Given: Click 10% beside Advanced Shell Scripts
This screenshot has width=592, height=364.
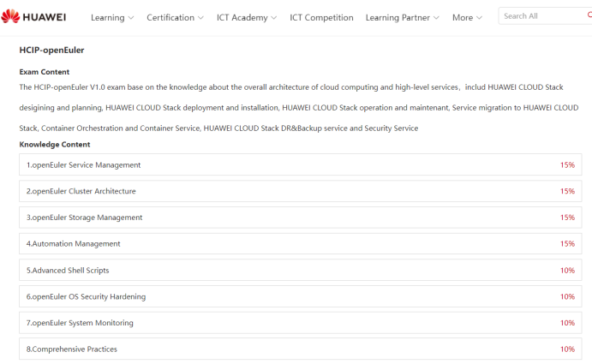Looking at the screenshot, I should tap(567, 271).
